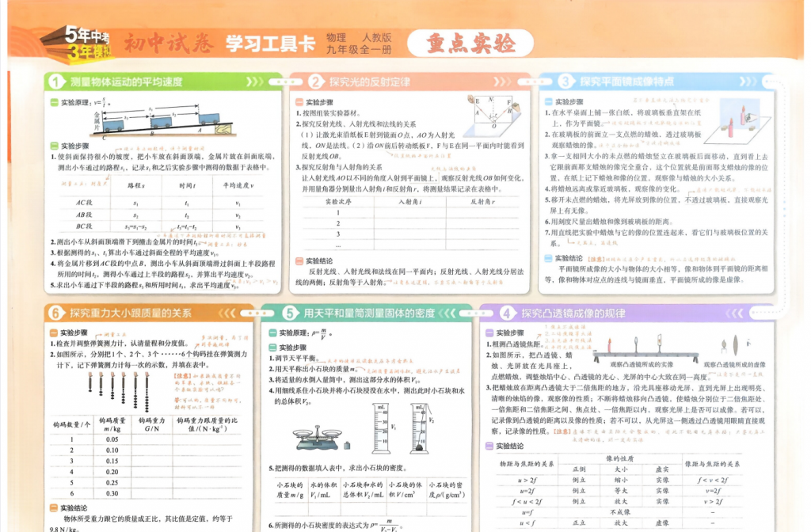This screenshot has height=532, width=811.
Task: Click the BC段 row label
Action: tap(84, 226)
